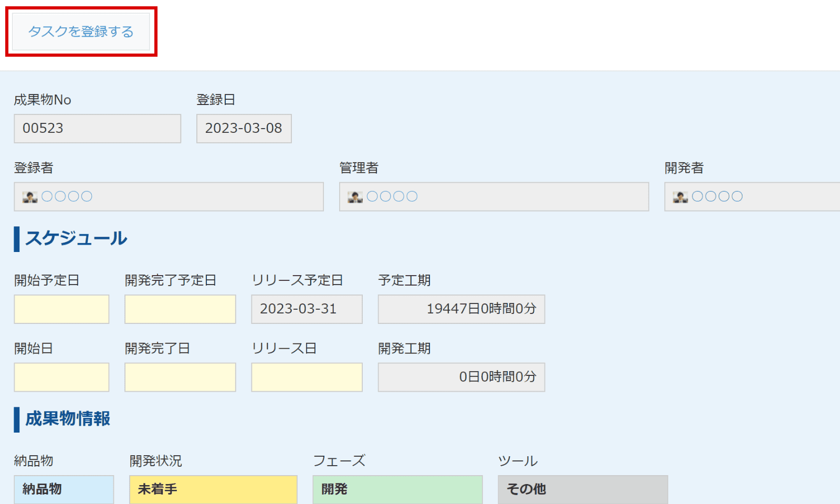This screenshot has height=504, width=840.
Task: Click the 開発工期 duration field
Action: coord(461,377)
